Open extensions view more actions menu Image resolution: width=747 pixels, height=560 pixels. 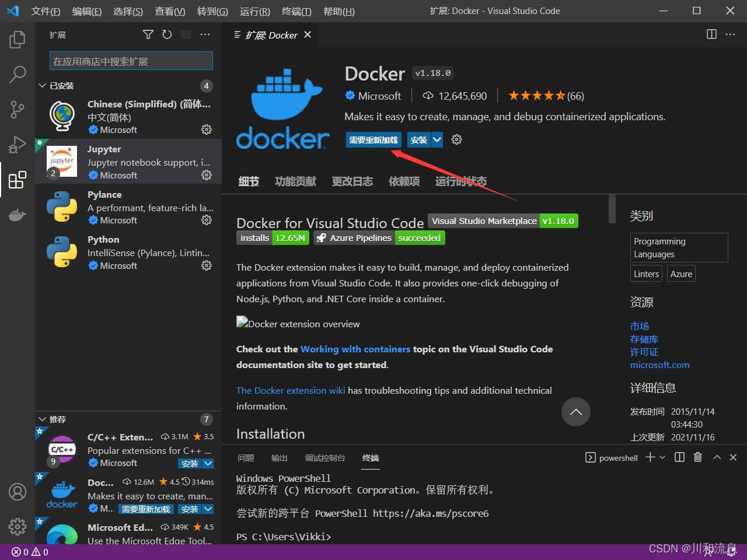coord(205,35)
